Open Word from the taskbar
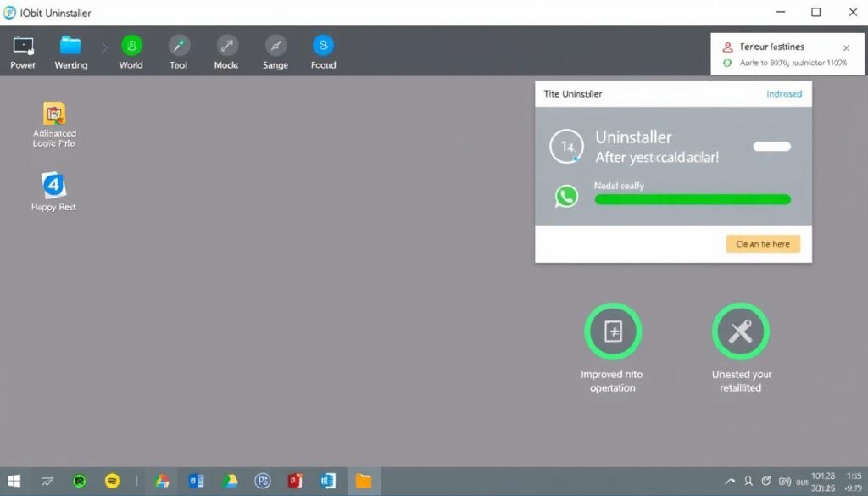The width and height of the screenshot is (868, 496). coord(328,481)
